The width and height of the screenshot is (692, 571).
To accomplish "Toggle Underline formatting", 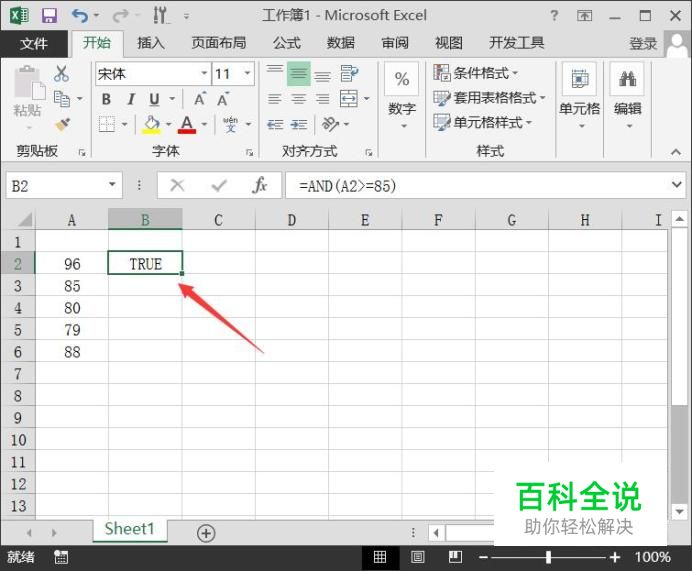I will pos(154,99).
